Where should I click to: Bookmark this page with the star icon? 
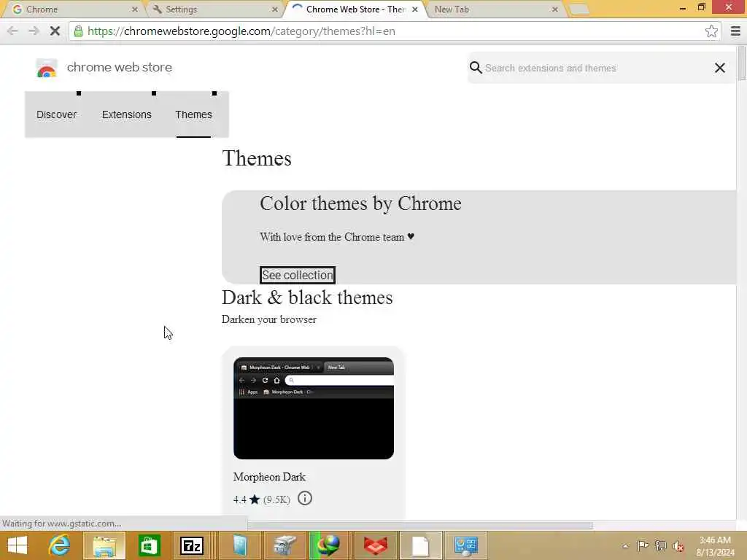click(711, 31)
